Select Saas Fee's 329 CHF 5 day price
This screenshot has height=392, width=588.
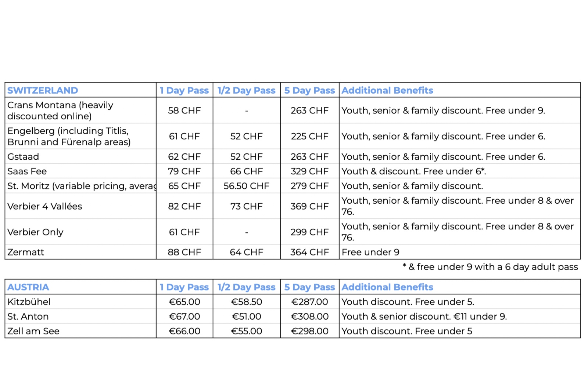coord(309,171)
